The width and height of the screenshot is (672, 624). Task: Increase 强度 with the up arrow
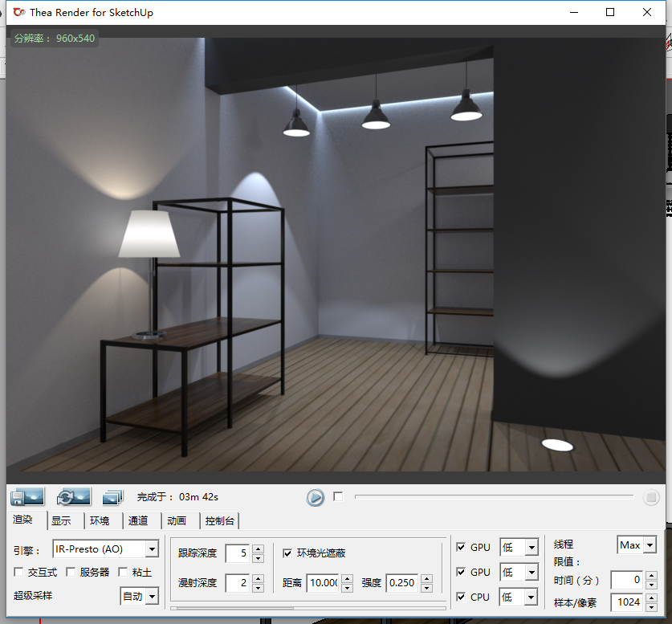click(x=426, y=578)
